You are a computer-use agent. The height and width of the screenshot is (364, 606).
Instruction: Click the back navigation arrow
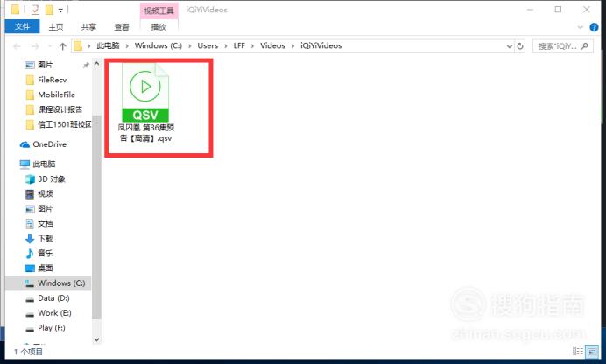click(x=17, y=46)
